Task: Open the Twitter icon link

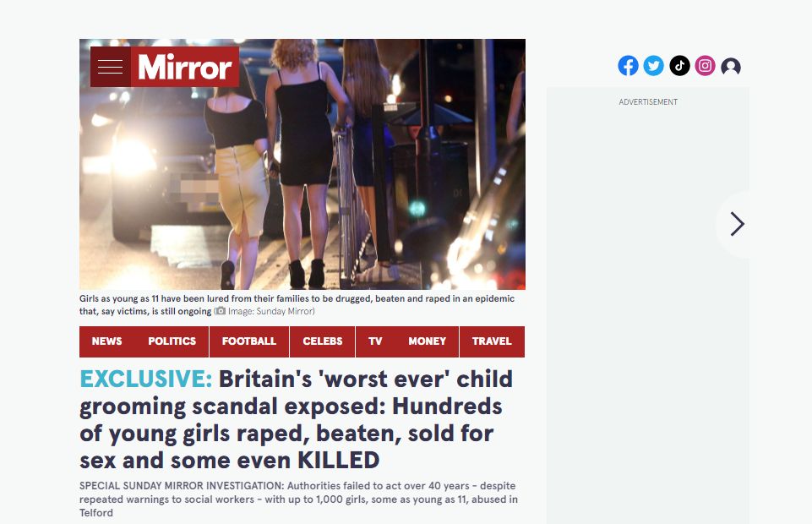Action: 653,66
